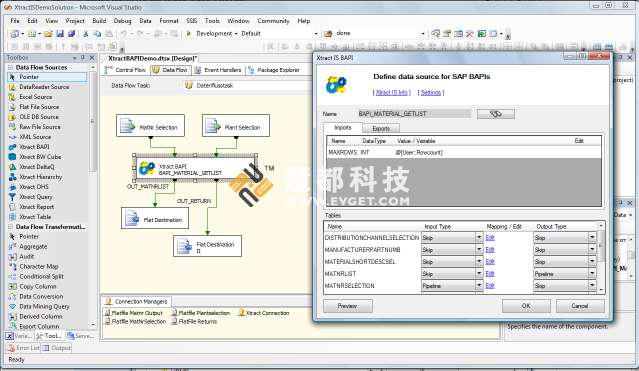The height and width of the screenshot is (371, 639).
Task: Select Aggregate transformation in Toolbox
Action: point(33,247)
